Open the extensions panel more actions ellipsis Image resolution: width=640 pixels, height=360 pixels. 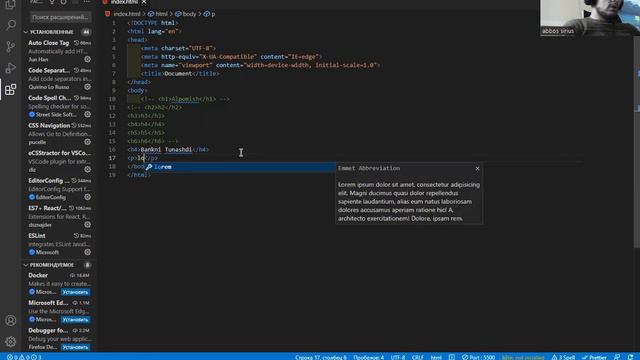tap(87, 2)
